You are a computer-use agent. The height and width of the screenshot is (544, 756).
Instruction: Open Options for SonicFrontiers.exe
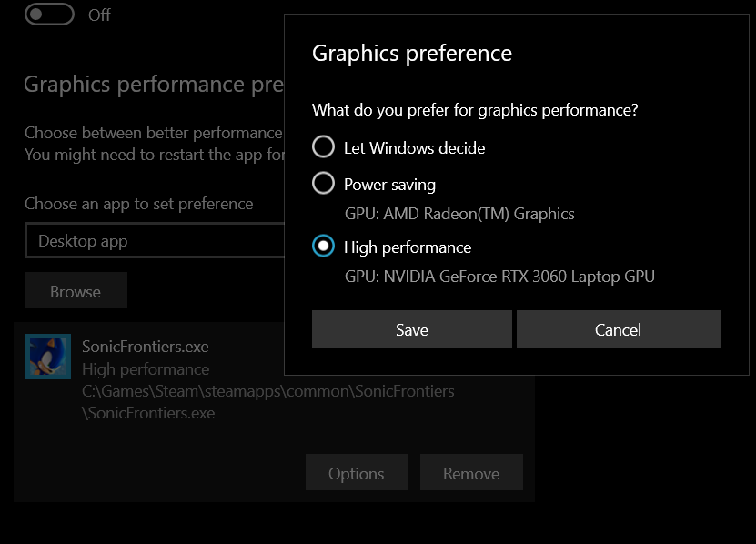click(x=357, y=473)
